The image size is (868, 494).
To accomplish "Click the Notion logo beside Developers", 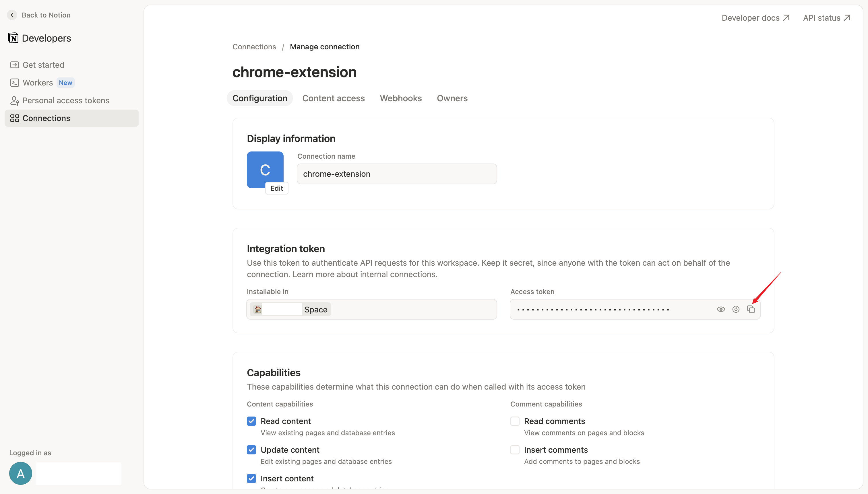I will (x=13, y=38).
